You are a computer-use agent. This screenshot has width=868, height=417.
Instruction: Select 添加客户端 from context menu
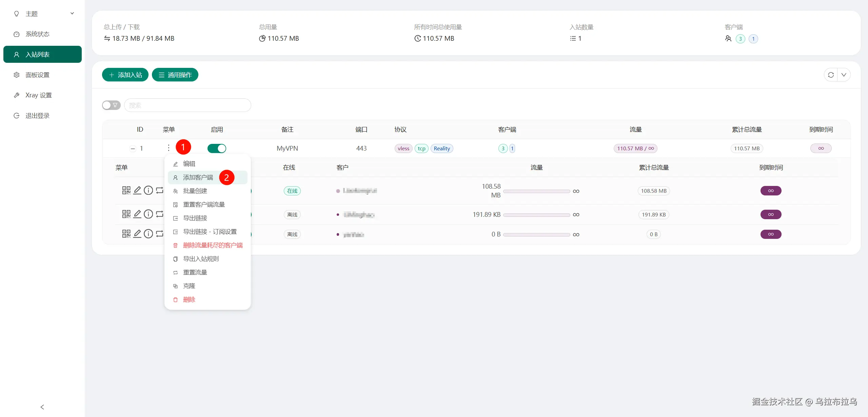pyautogui.click(x=198, y=177)
